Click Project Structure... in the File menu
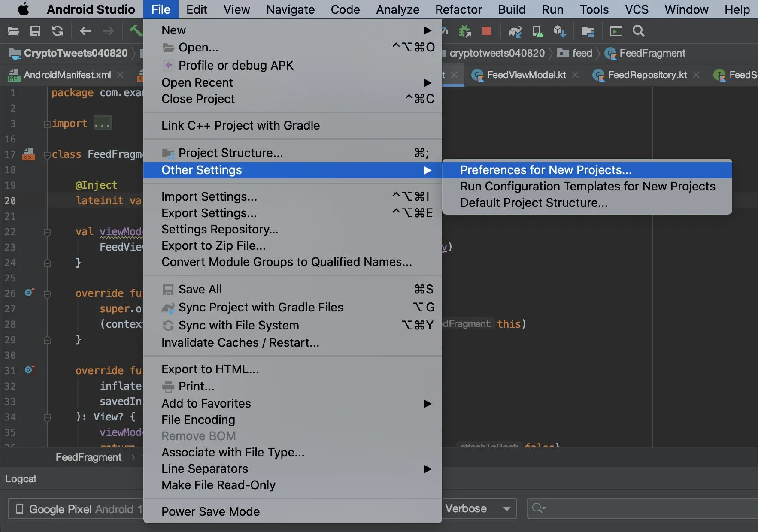This screenshot has width=758, height=532. tap(293, 153)
